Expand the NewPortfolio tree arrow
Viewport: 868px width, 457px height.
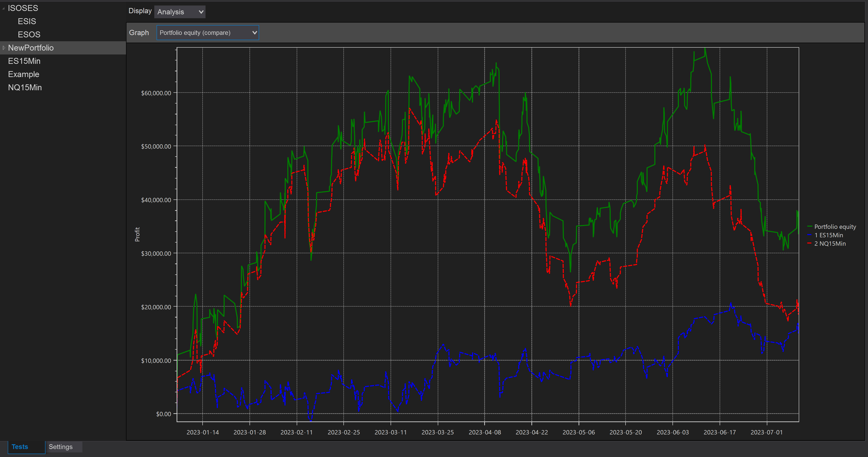click(x=4, y=48)
